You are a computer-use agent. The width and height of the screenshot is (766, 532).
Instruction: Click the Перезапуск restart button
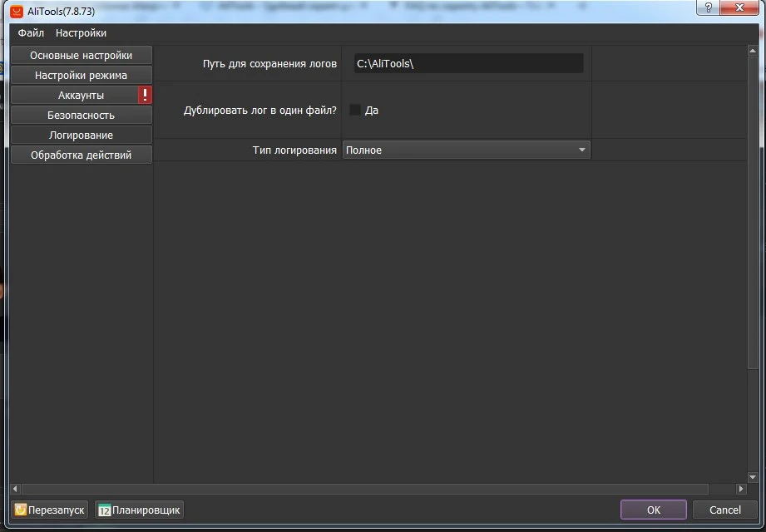pyautogui.click(x=49, y=510)
